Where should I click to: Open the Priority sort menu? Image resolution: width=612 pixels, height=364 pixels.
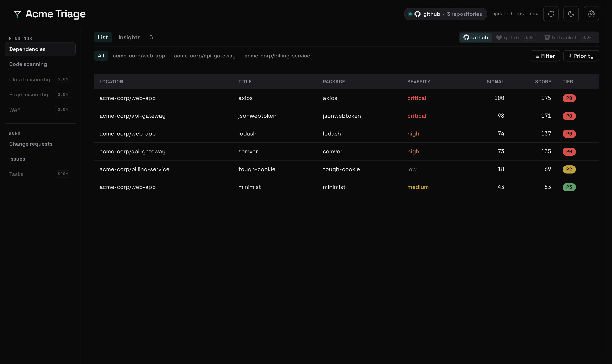pyautogui.click(x=581, y=56)
